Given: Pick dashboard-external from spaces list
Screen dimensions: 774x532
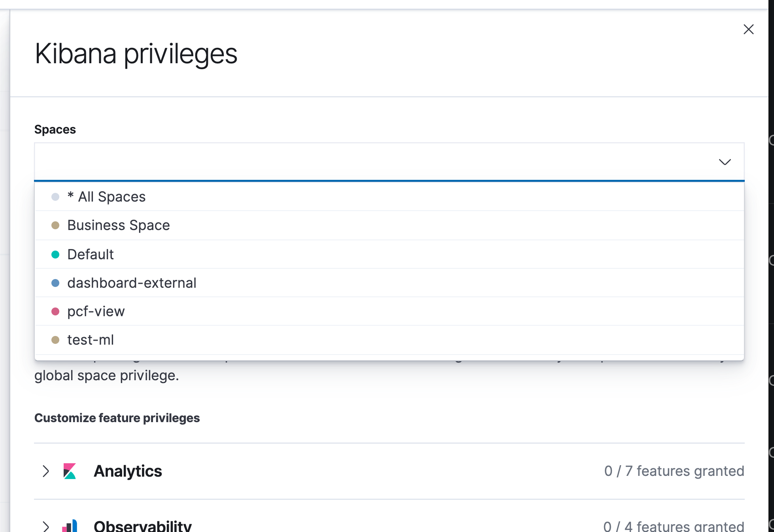Looking at the screenshot, I should pos(132,283).
